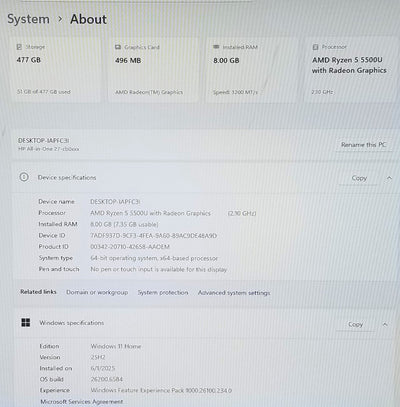400x407 pixels.
Task: Click the Windows logo icon
Action: click(x=26, y=322)
